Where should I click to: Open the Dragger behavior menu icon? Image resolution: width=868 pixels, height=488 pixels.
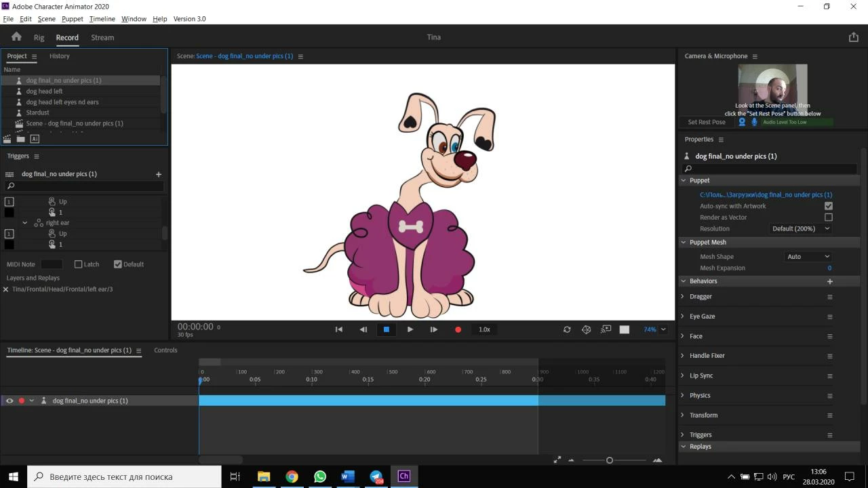(x=829, y=297)
